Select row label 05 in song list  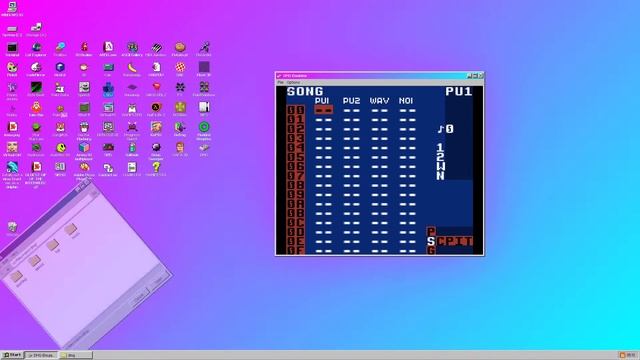coord(296,157)
